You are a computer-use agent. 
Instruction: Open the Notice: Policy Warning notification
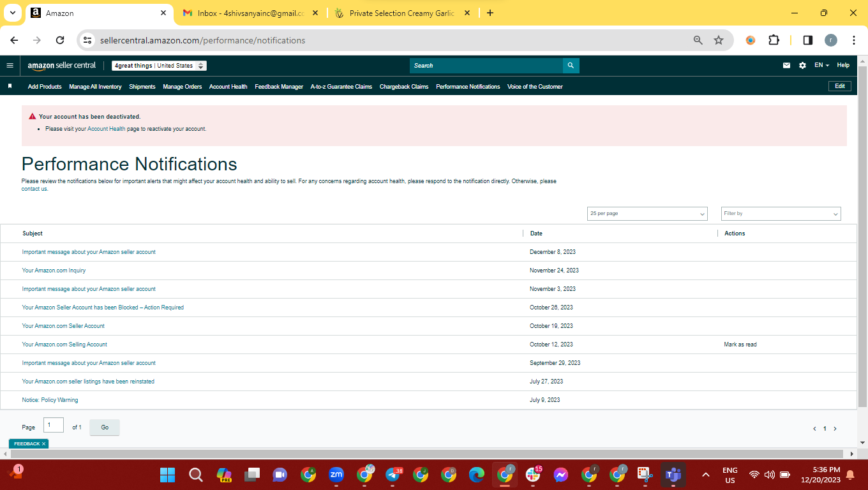[x=50, y=400]
